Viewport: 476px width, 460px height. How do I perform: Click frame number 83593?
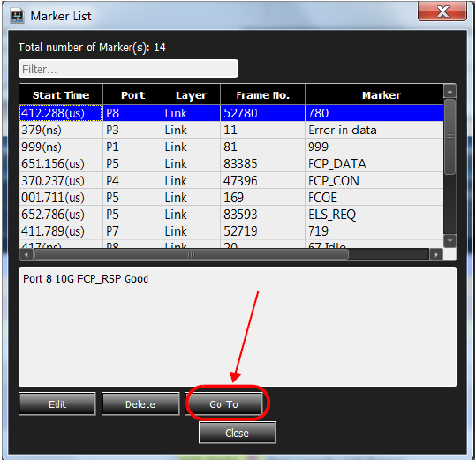[262, 215]
